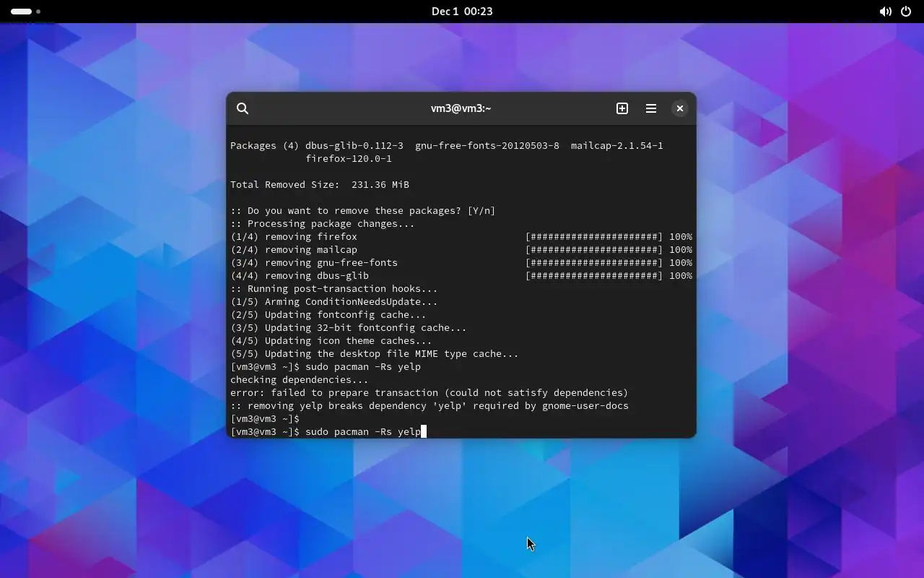Open the terminal search tool
The width and height of the screenshot is (924, 578).
[243, 108]
